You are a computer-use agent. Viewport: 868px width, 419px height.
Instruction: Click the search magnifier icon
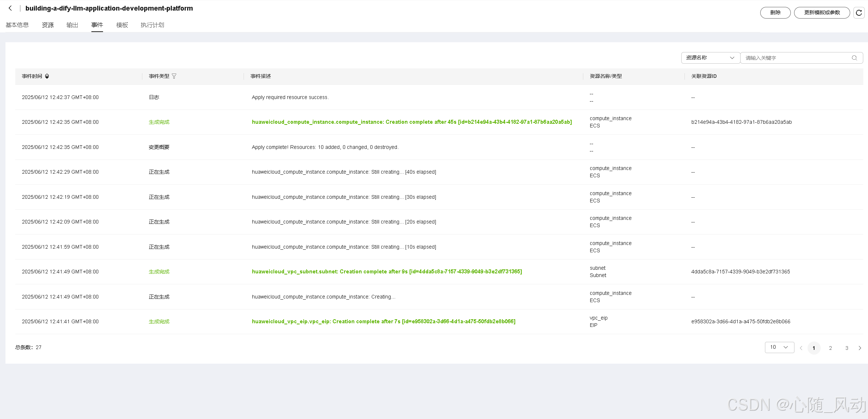pyautogui.click(x=854, y=58)
